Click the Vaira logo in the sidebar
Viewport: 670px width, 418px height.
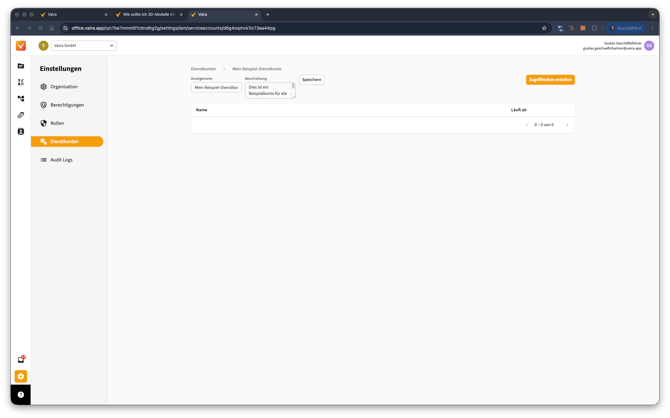21,46
